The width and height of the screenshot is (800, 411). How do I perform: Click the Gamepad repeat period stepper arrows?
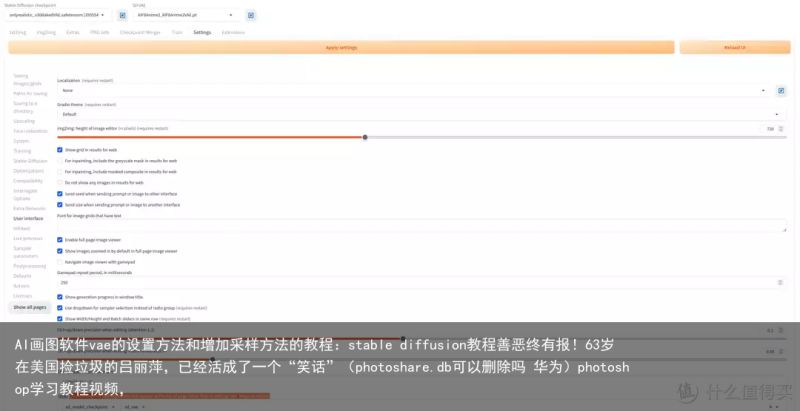(780, 282)
